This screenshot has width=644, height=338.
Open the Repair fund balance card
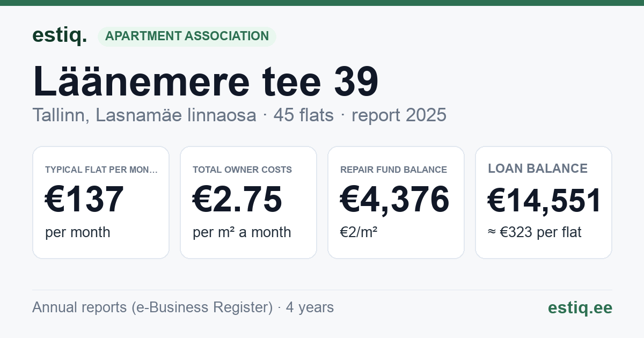click(396, 202)
